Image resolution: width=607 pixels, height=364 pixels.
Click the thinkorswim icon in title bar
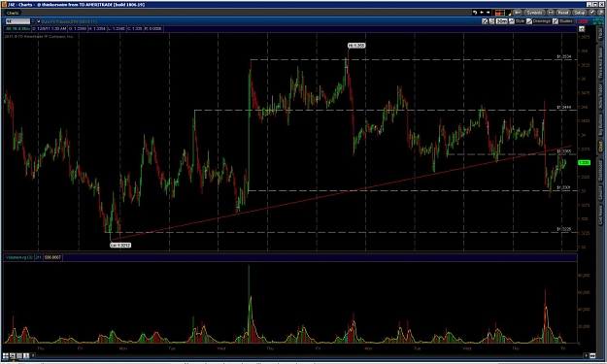[x=4, y=4]
